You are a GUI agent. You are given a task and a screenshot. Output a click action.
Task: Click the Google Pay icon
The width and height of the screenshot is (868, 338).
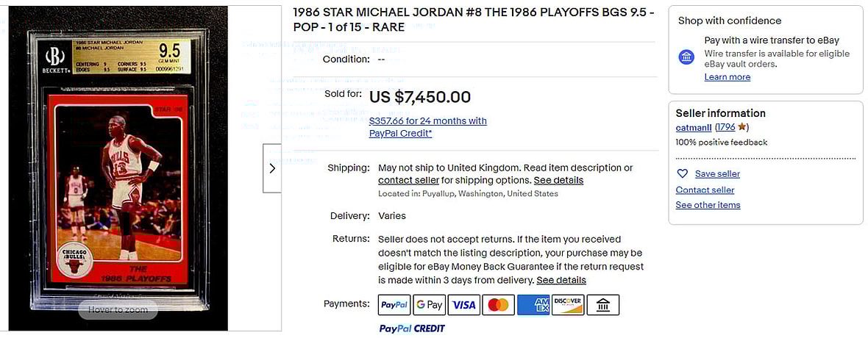tap(429, 305)
